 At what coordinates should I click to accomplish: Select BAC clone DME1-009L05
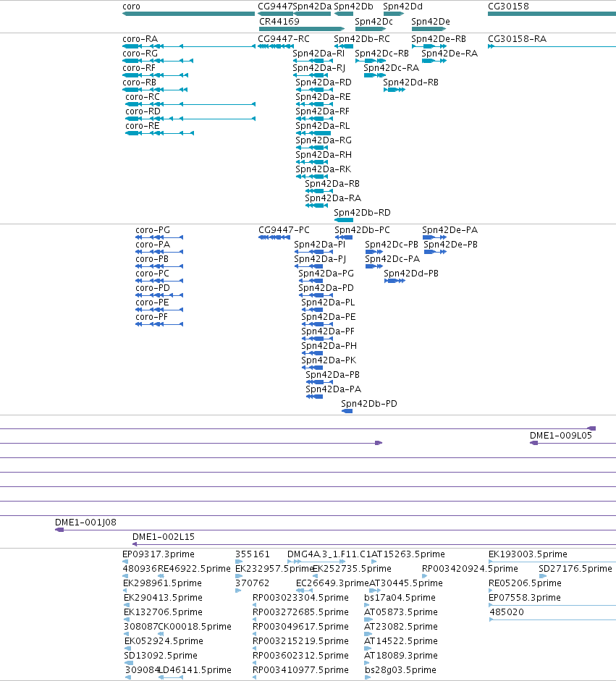[x=573, y=443]
